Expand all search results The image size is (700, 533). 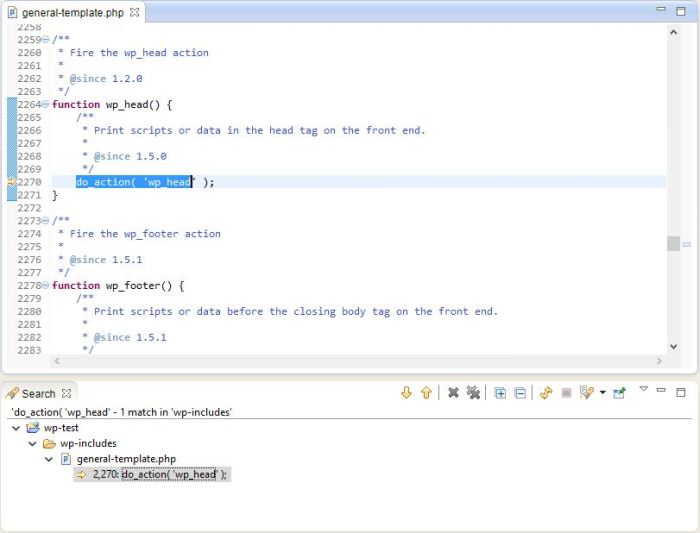[x=500, y=393]
